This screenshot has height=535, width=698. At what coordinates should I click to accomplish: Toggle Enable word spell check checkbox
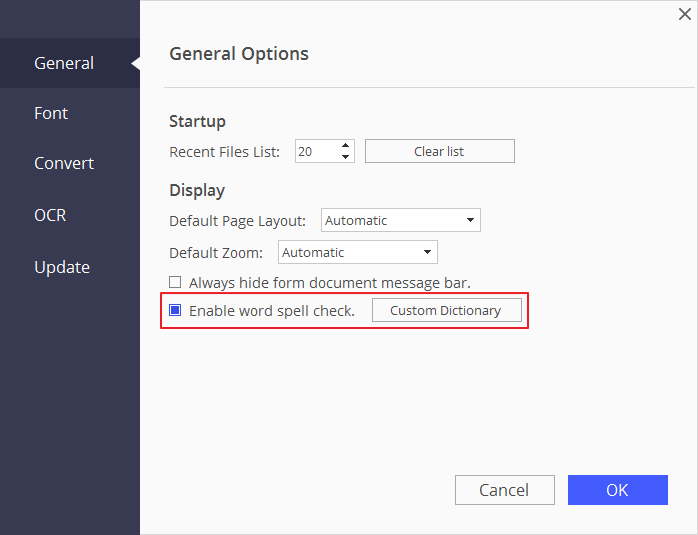(x=175, y=310)
